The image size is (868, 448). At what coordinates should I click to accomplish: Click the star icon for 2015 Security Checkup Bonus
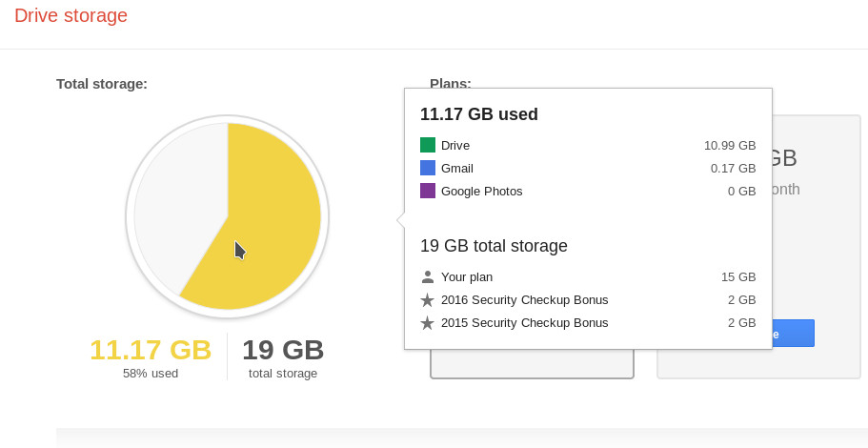(428, 323)
